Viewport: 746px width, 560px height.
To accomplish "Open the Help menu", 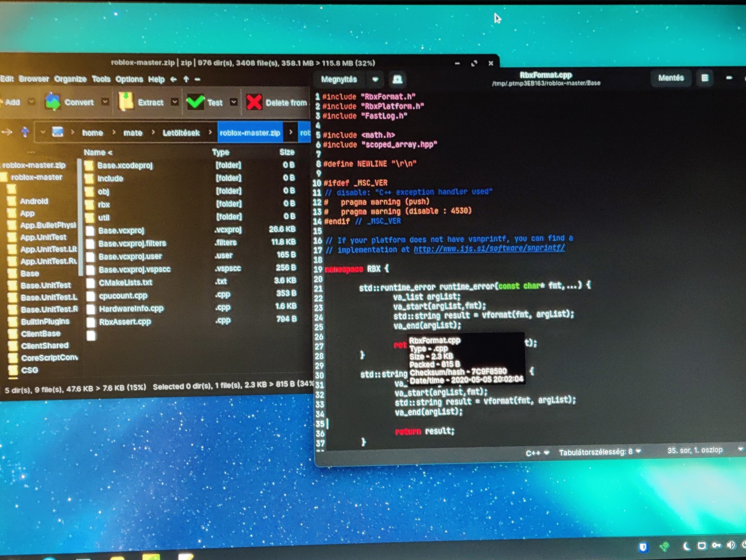I will (x=156, y=79).
